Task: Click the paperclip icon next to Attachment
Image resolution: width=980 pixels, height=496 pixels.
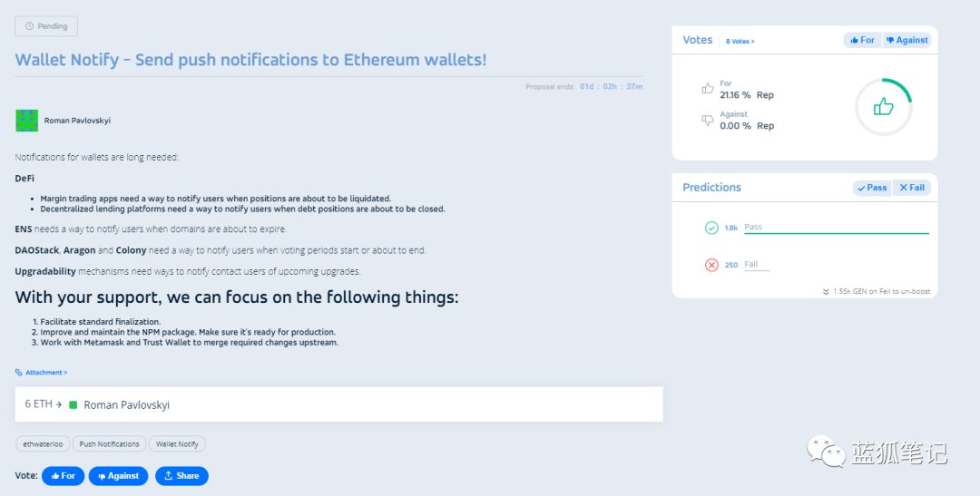Action: (19, 373)
